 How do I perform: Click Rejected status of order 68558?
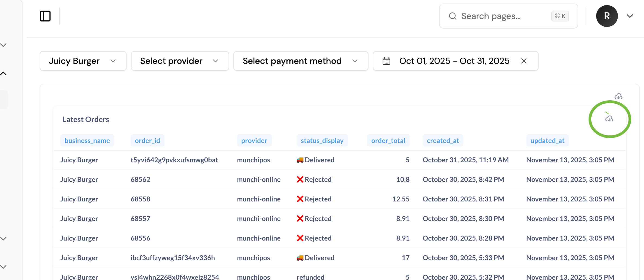pos(314,199)
